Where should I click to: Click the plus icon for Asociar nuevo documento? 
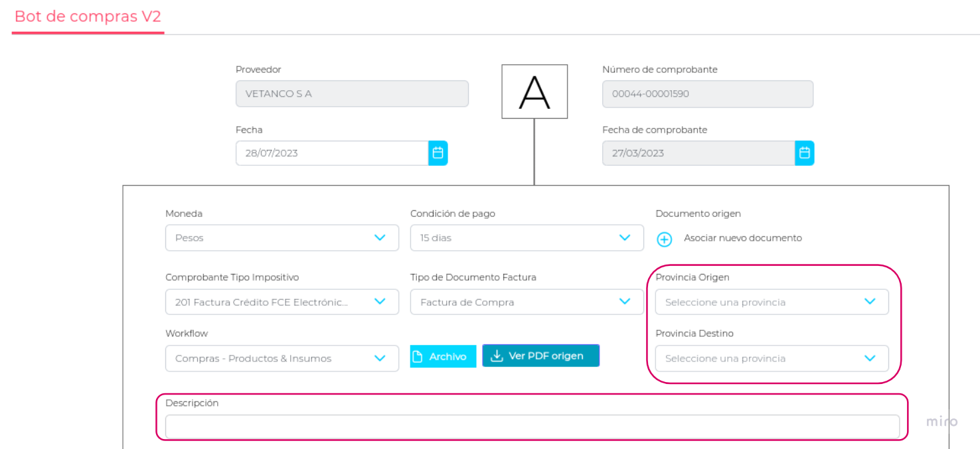tap(665, 239)
